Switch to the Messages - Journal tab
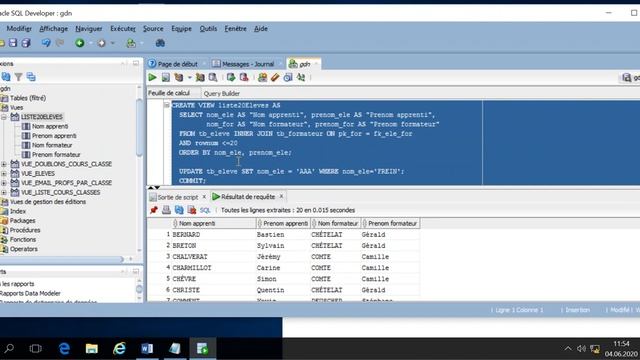Image resolution: width=640 pixels, height=360 pixels. point(248,64)
